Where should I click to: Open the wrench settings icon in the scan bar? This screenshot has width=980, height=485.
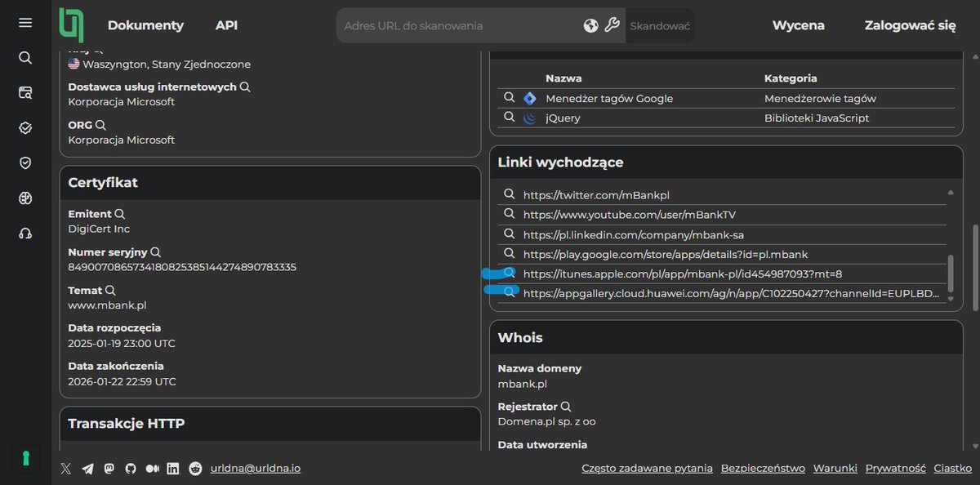tap(612, 25)
